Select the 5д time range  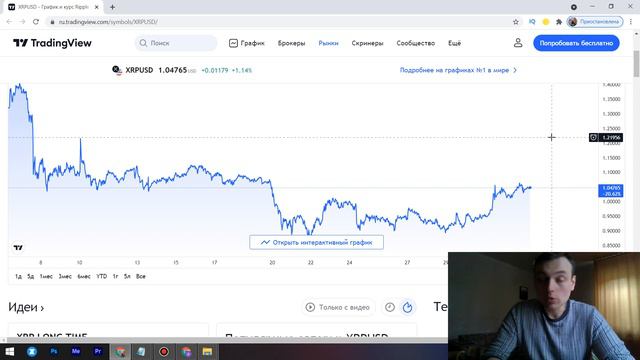pos(31,276)
